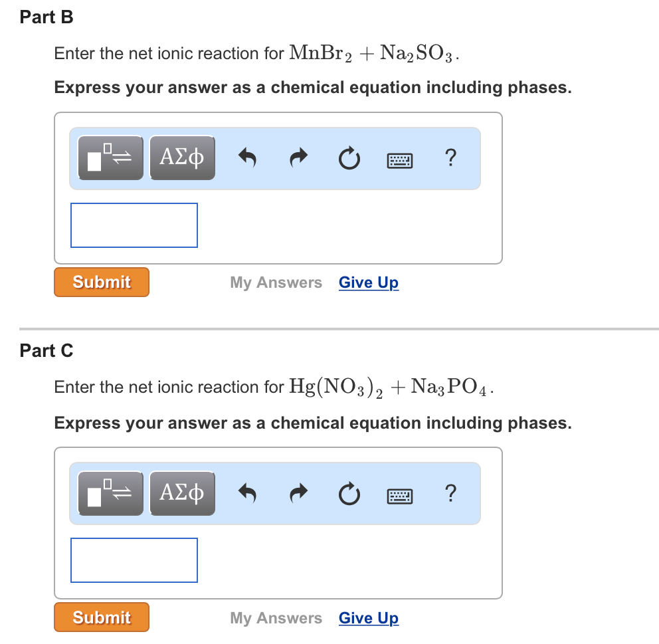This screenshot has height=644, width=659.
Task: Click the redo arrow in Part C editor
Action: (298, 493)
